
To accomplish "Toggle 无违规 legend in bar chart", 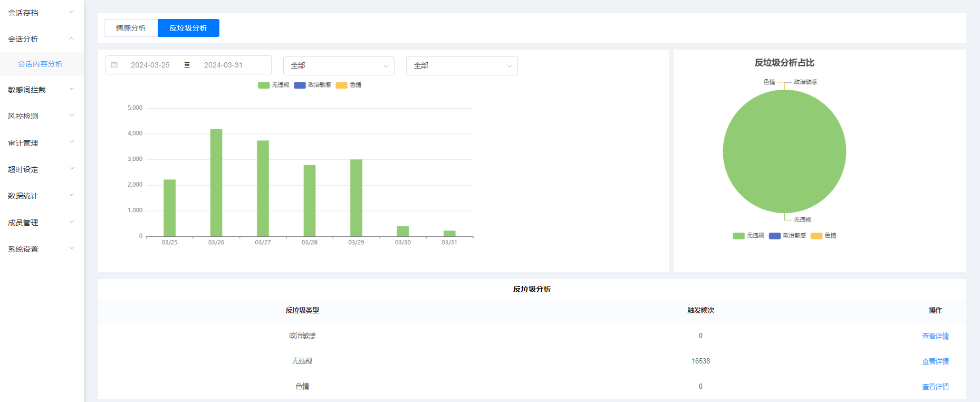I will click(x=274, y=85).
